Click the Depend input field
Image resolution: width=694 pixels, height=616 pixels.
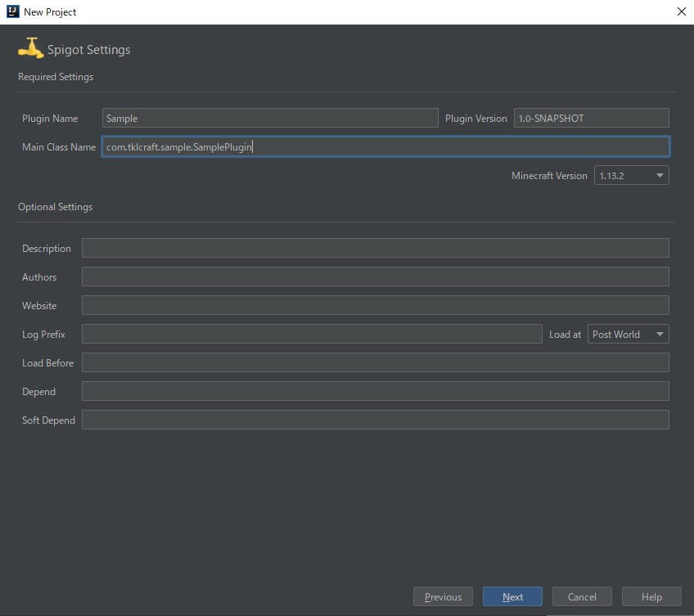click(x=375, y=391)
